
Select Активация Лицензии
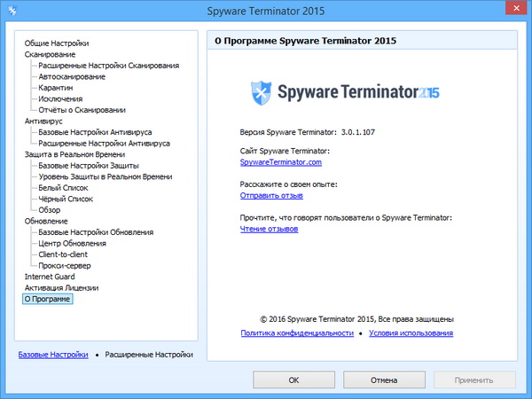point(61,287)
